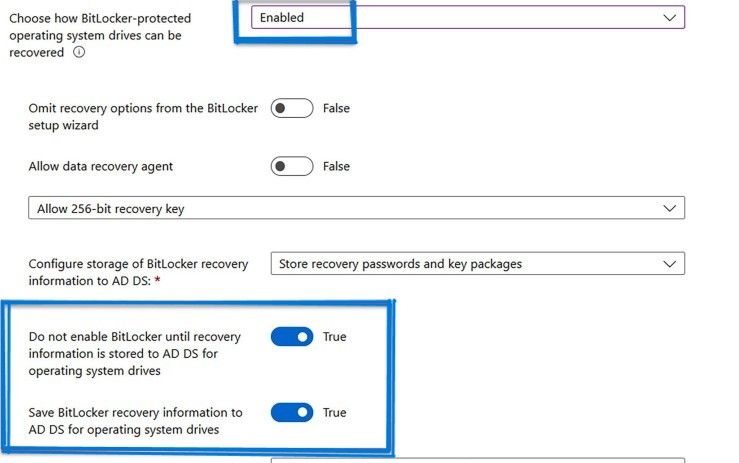Click 'False' text beside the Omit recovery options switch

336,108
